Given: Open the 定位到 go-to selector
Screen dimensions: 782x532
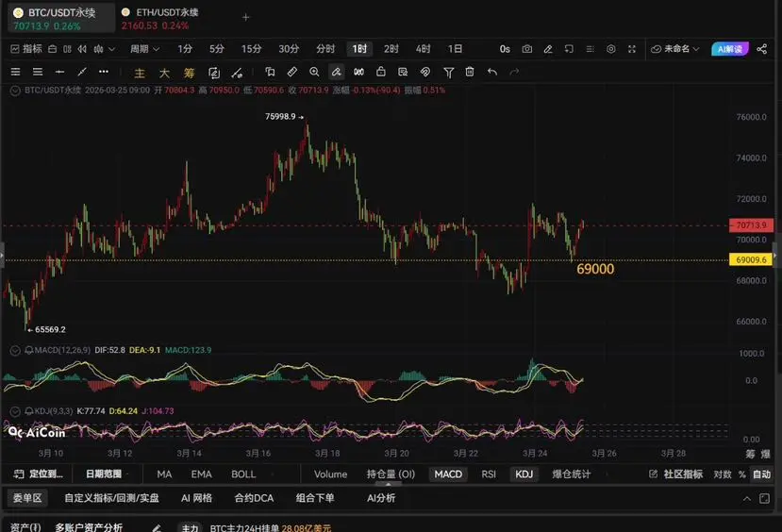Looking at the screenshot, I should 39,474.
